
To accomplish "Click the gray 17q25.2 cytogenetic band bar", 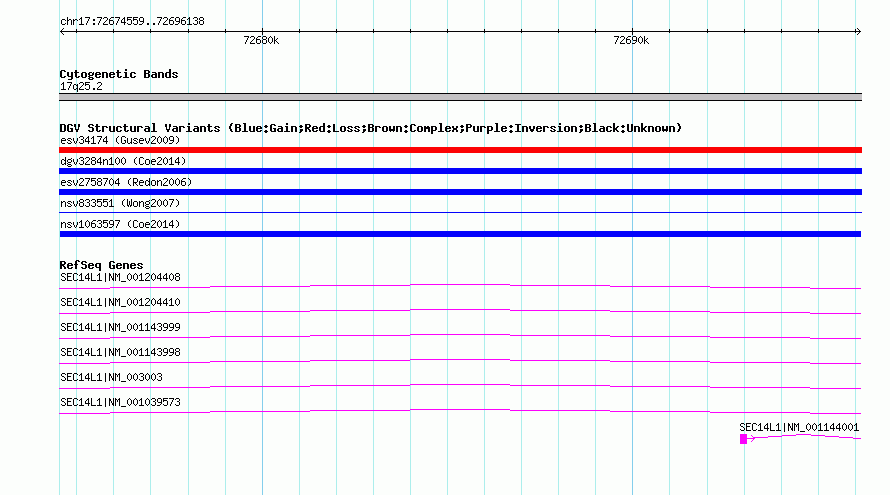I will point(460,97).
